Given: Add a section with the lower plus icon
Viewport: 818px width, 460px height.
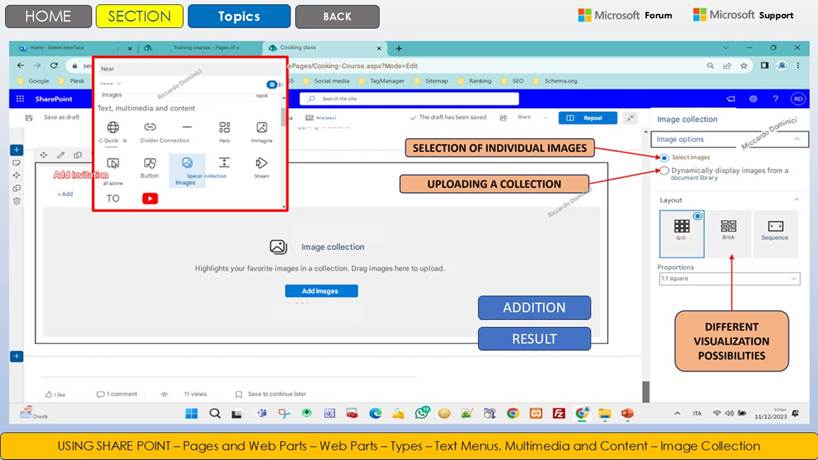Looking at the screenshot, I should pos(17,356).
